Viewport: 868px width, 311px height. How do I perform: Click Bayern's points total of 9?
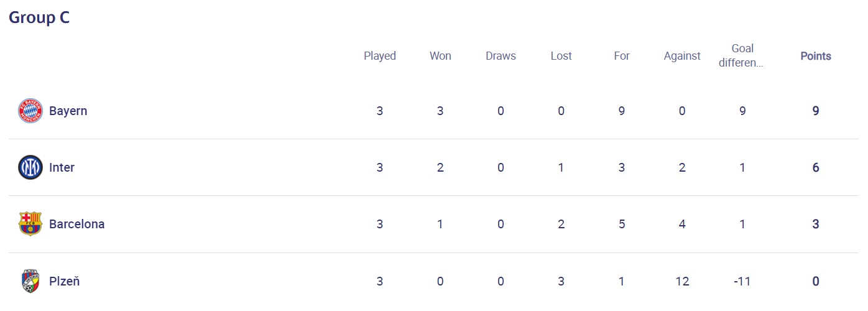815,111
